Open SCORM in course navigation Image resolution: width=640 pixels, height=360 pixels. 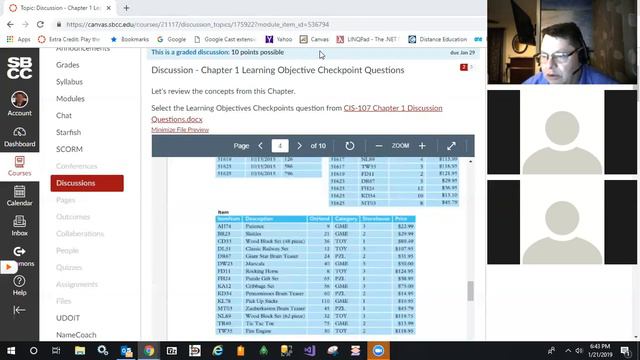click(x=69, y=149)
